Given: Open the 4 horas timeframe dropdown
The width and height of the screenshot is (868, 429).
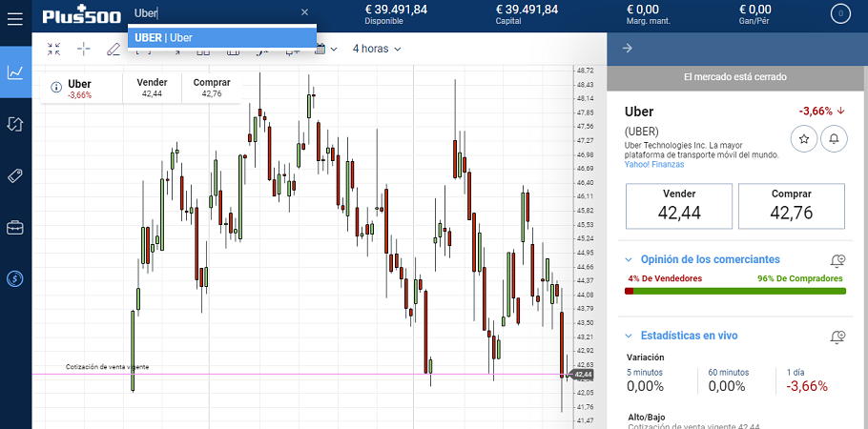Looking at the screenshot, I should tap(377, 49).
